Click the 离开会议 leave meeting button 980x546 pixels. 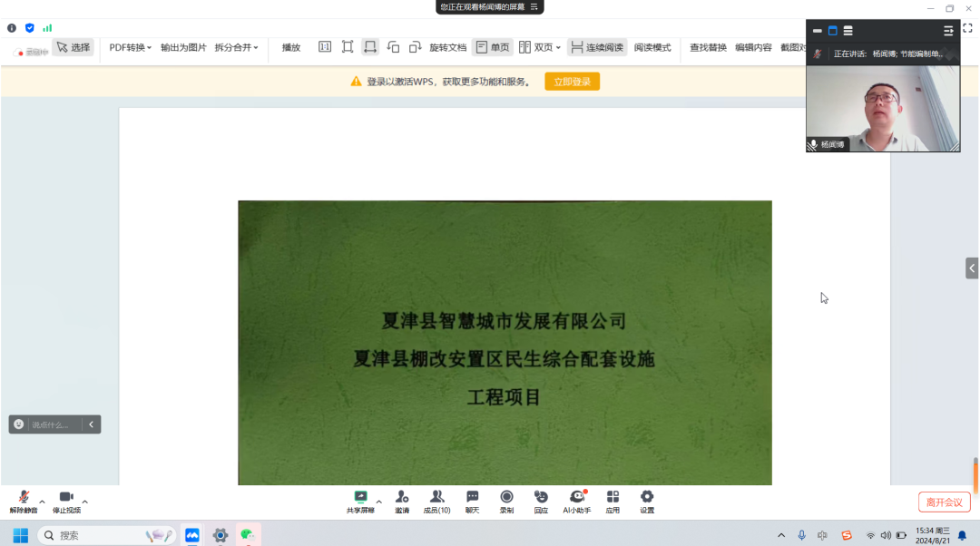(944, 502)
